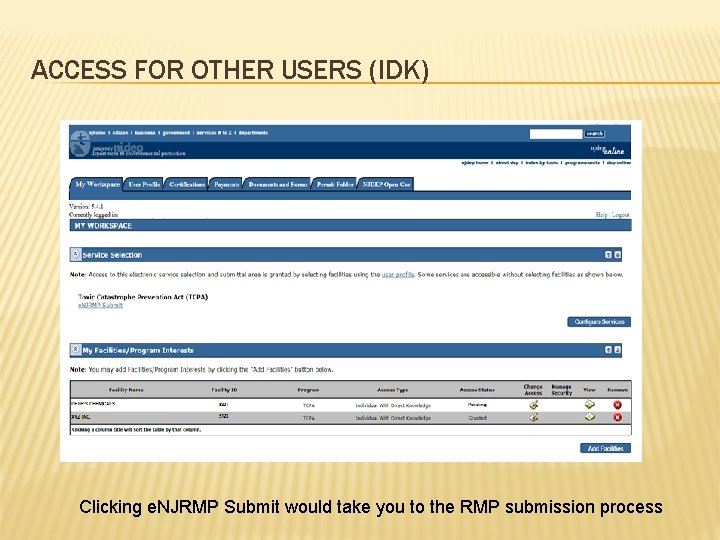Screen dimensions: 720x540
Task: Click the departments top link
Action: pyautogui.click(x=253, y=133)
